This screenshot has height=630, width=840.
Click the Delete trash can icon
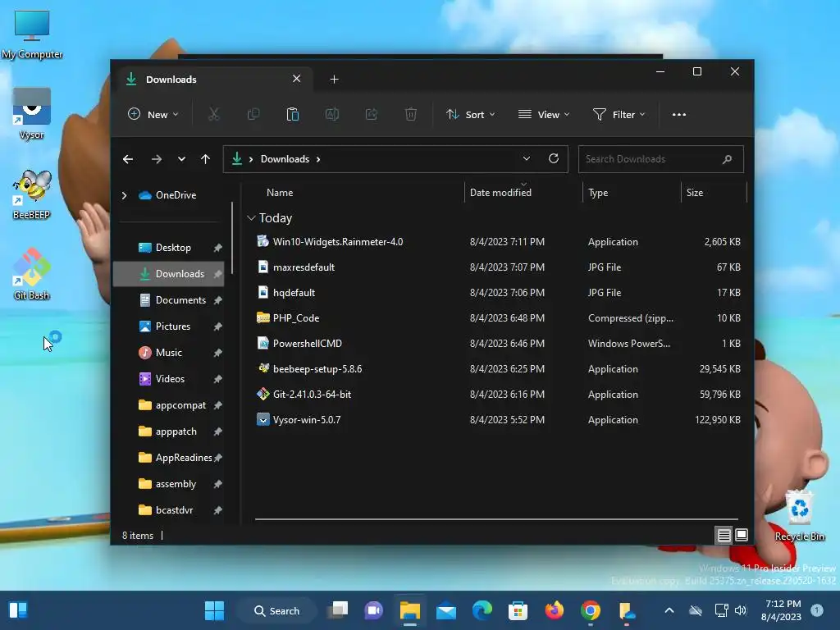click(411, 114)
